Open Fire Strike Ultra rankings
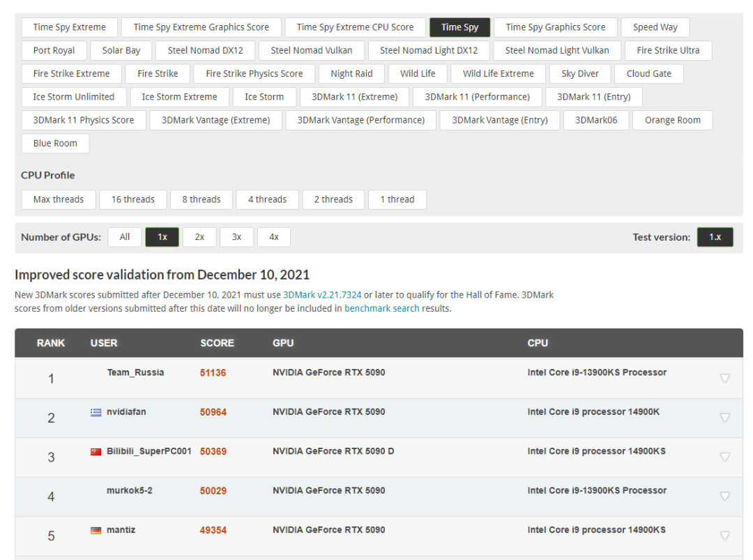 click(x=668, y=50)
